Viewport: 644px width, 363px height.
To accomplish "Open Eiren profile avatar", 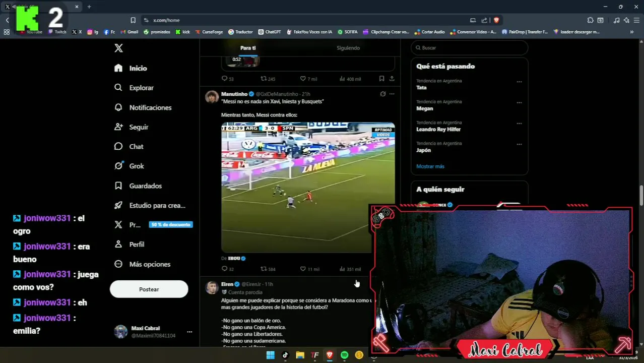I will pyautogui.click(x=212, y=287).
